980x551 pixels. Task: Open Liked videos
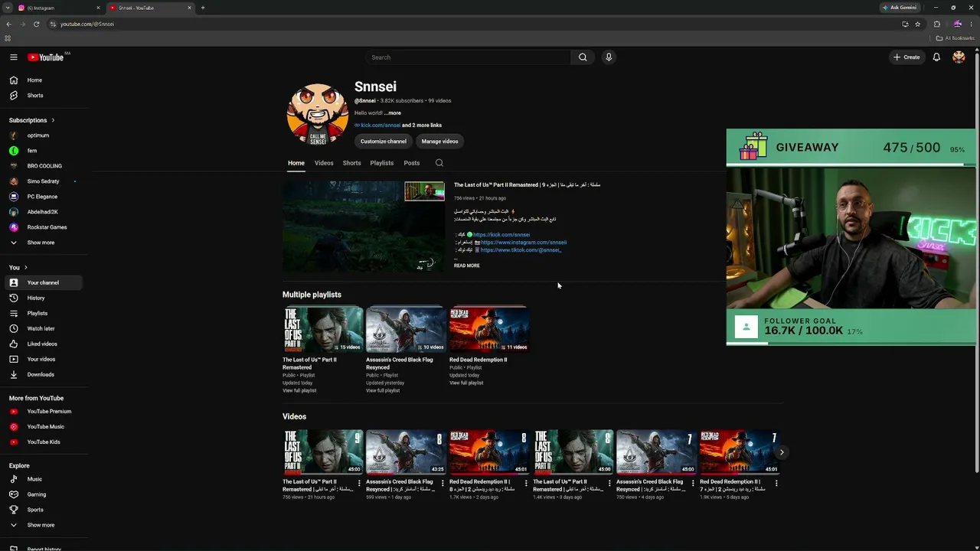42,344
